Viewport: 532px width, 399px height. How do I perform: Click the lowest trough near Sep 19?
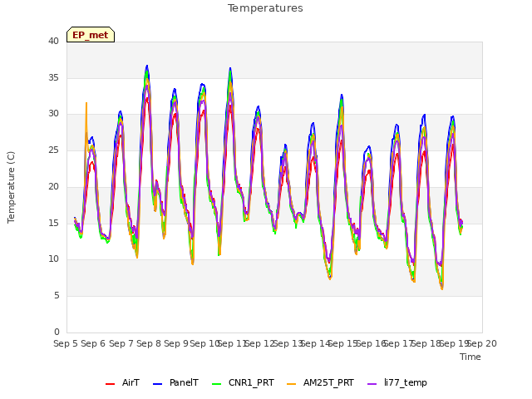coord(441,288)
